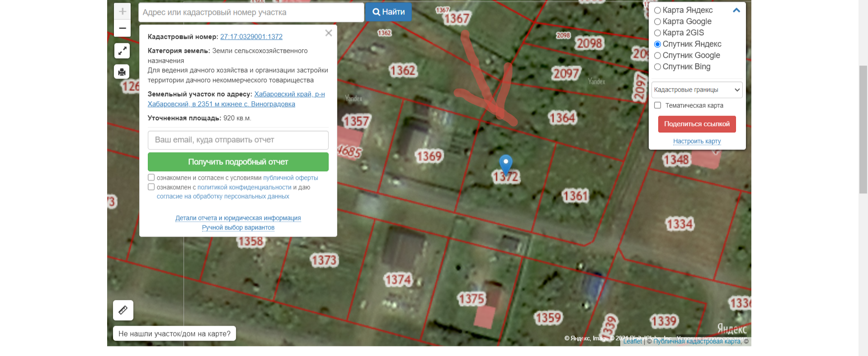Viewport: 868px width, 356px height.
Task: Enable the Тематическая карта checkbox
Action: tap(658, 105)
